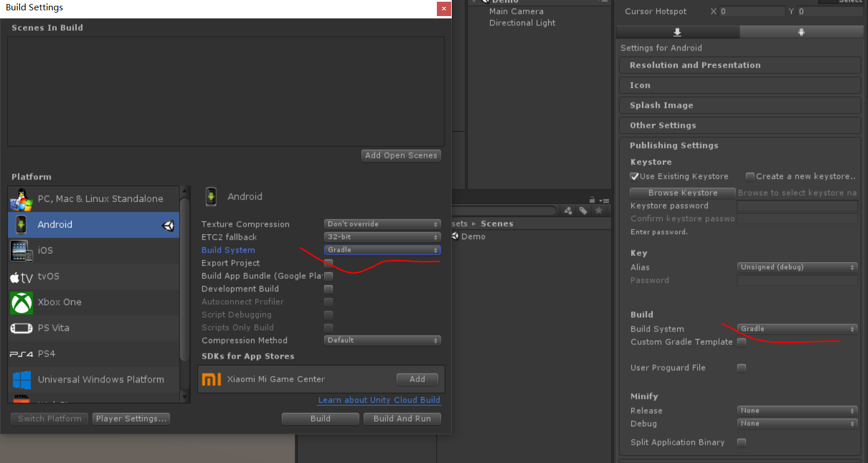Uncheck Use Existing Keystore
This screenshot has height=463, width=868.
(x=635, y=176)
